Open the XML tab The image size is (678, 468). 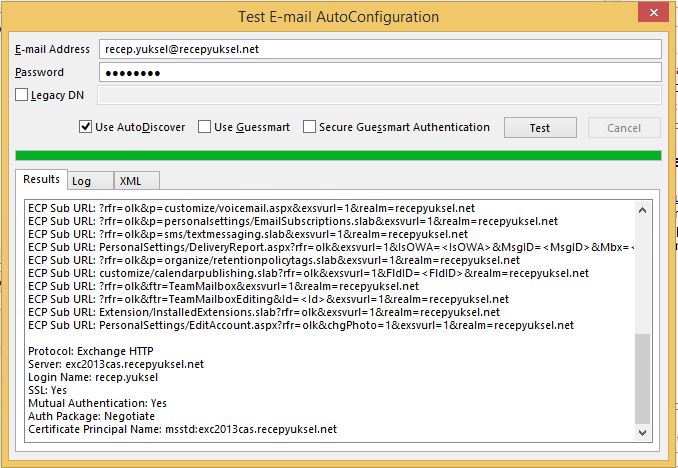click(x=137, y=181)
